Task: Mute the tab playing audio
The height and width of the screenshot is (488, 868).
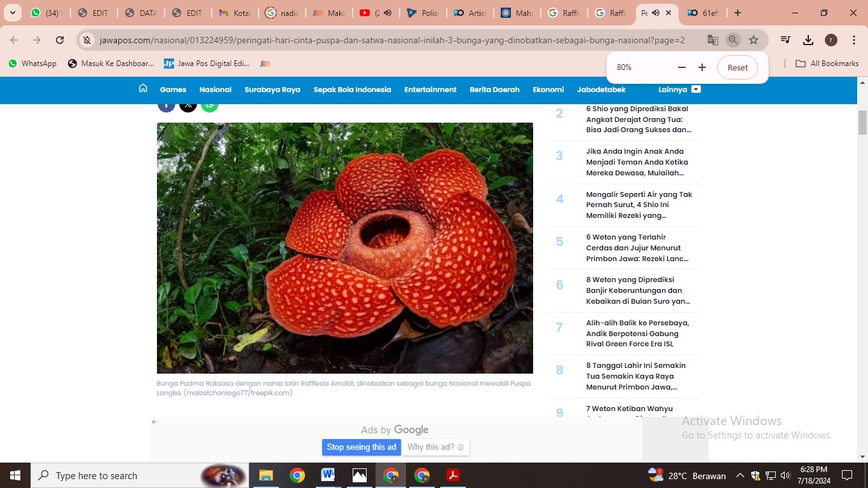Action: 656,12
